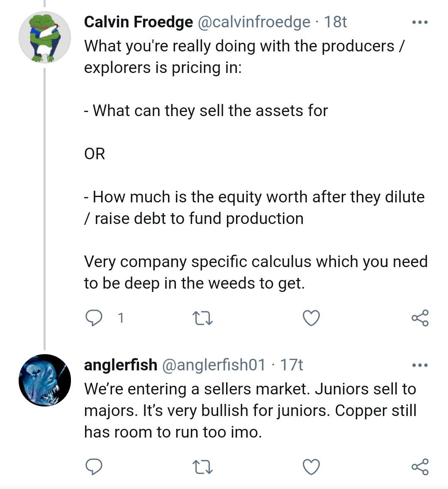Screen dimensions: 448x489
Task: Share anglerfish's tweet
Action: point(420,467)
